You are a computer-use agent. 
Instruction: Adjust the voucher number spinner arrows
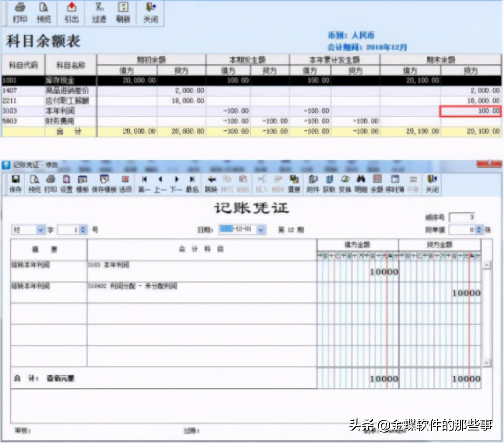point(83,230)
